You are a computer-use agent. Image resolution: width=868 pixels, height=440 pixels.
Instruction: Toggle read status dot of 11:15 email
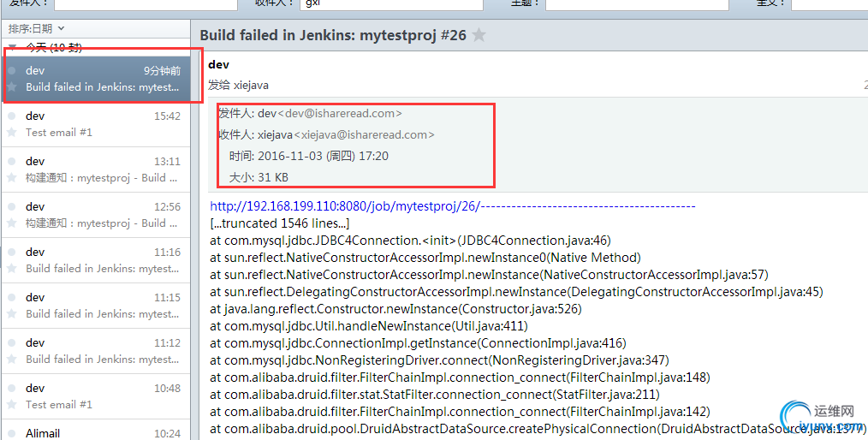pos(12,297)
